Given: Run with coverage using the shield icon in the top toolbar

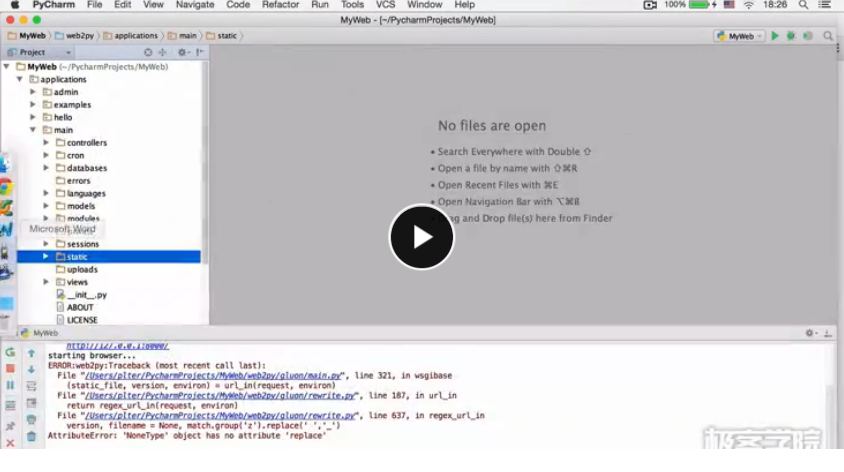Looking at the screenshot, I should (807, 36).
